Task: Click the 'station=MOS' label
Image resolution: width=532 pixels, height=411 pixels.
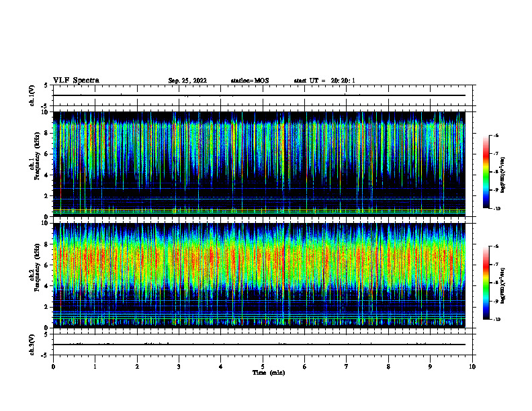Action: (x=250, y=81)
